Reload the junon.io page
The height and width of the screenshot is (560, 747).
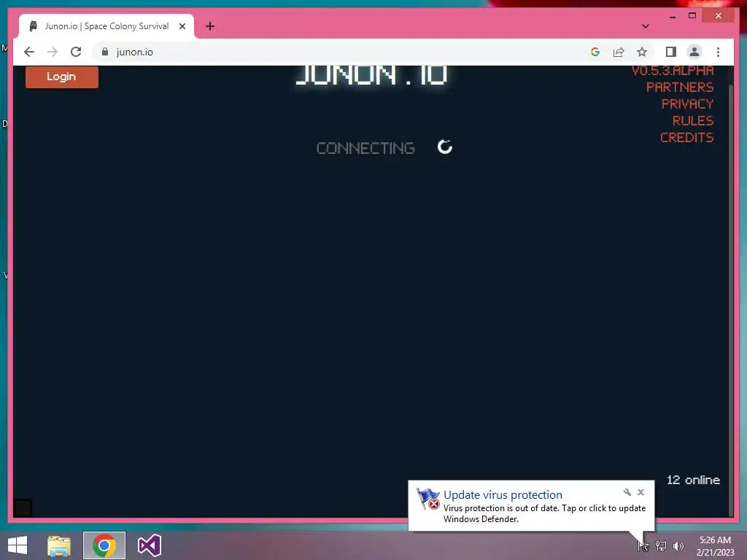[x=76, y=52]
